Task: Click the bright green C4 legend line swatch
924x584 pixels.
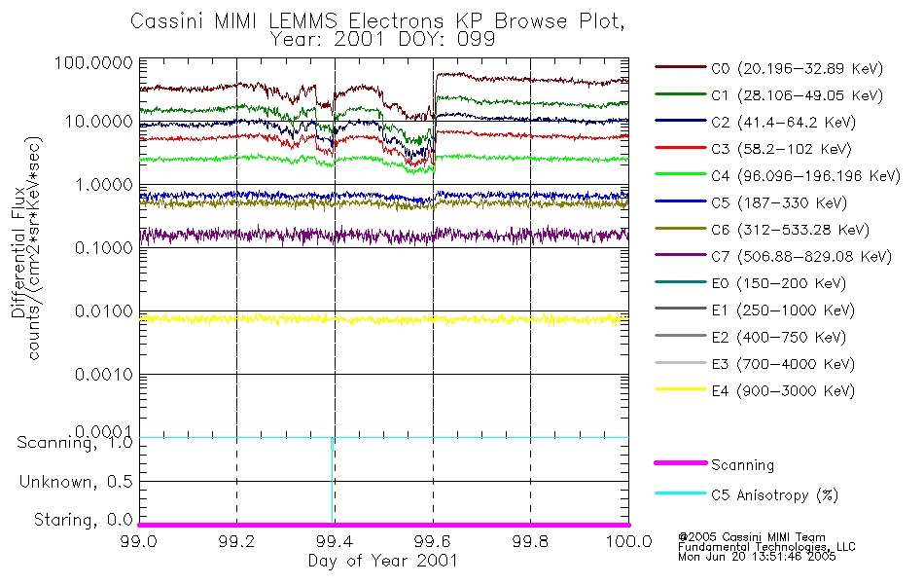Action: [681, 174]
